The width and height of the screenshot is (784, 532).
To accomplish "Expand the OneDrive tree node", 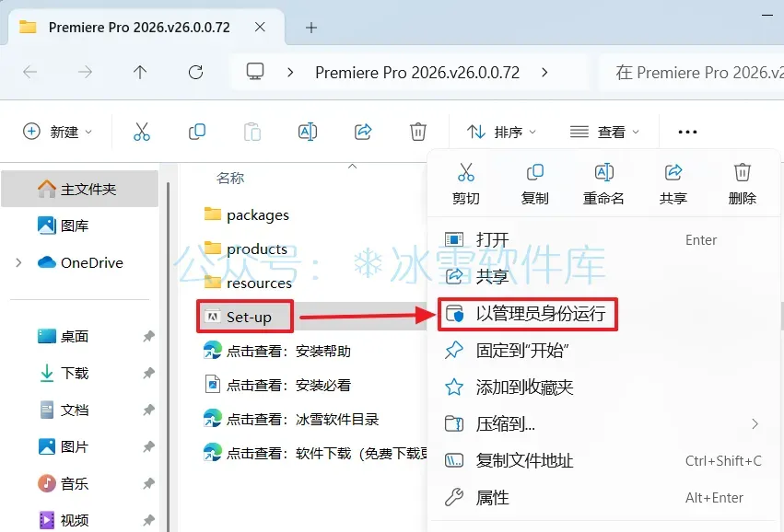I will coord(18,262).
